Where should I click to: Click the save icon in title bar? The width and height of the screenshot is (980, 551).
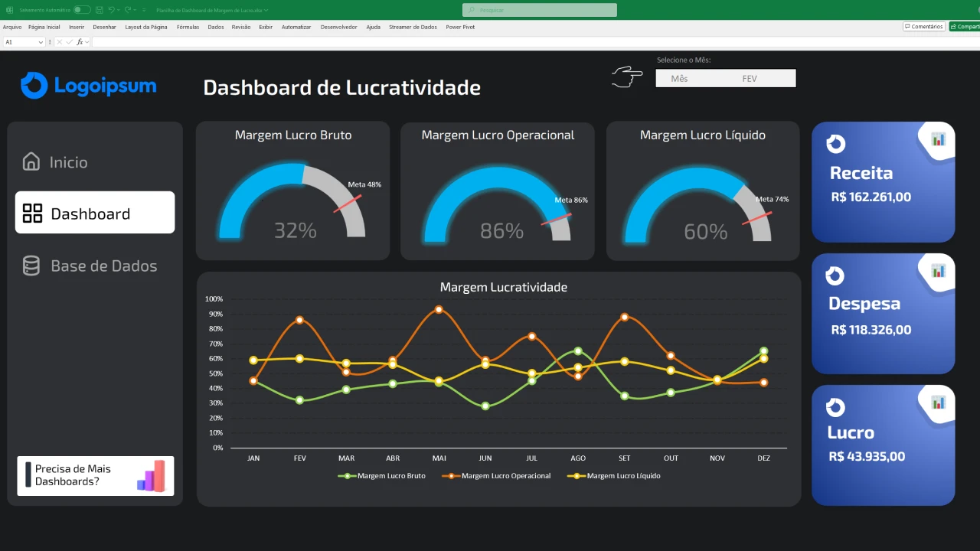click(x=100, y=10)
